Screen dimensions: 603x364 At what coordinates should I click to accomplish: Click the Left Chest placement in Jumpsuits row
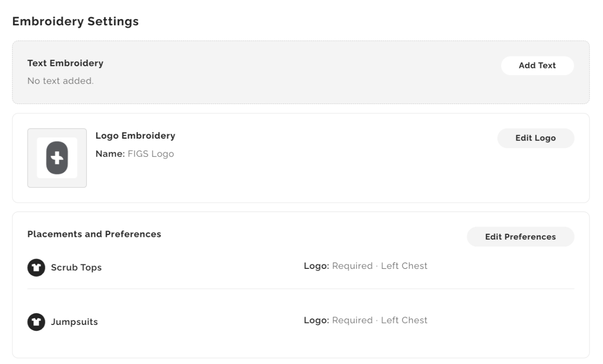pyautogui.click(x=404, y=320)
